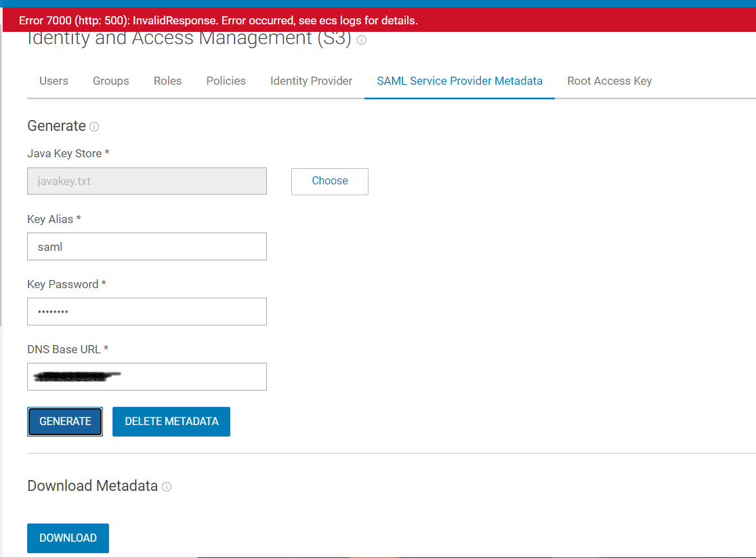The width and height of the screenshot is (756, 558).
Task: Select the Key Password field
Action: 146,311
